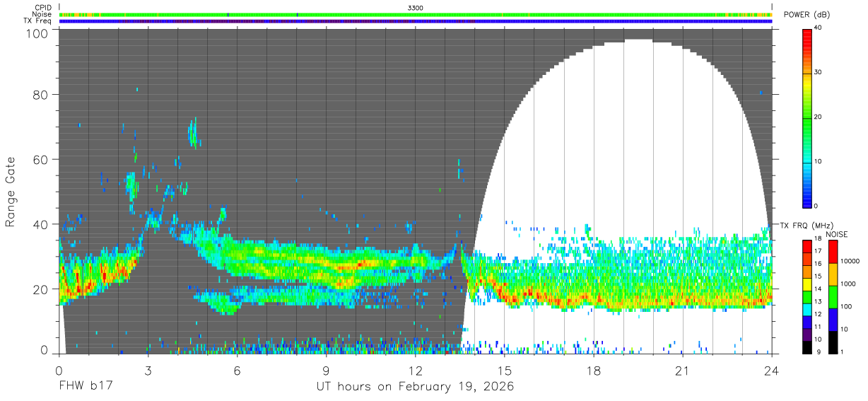
Task: Click the noise legend value 1000
Action: (848, 284)
